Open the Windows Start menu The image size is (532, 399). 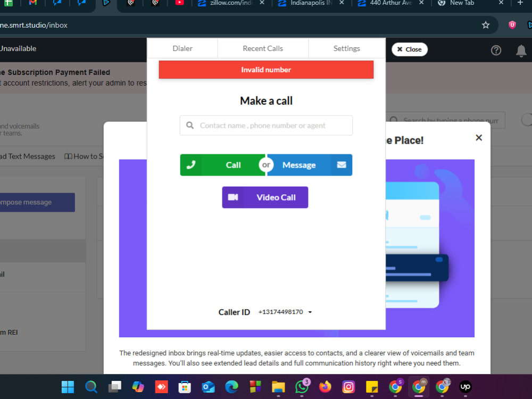point(68,387)
